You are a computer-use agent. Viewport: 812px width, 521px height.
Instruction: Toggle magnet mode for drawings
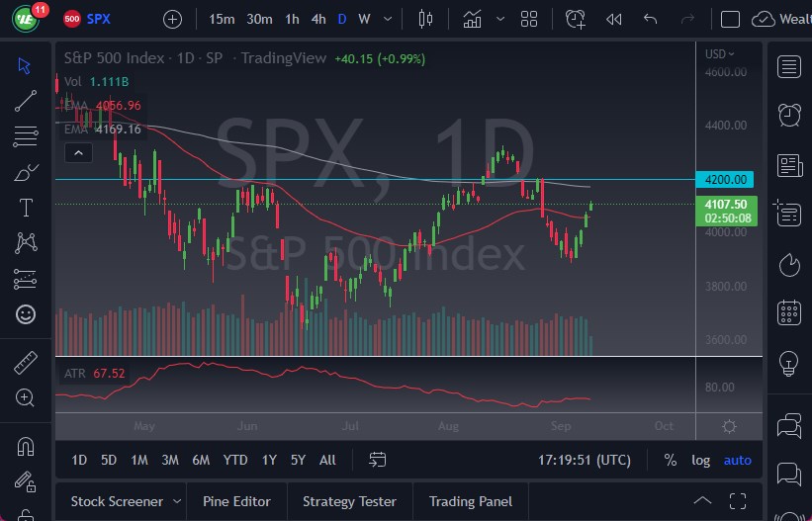(x=26, y=446)
